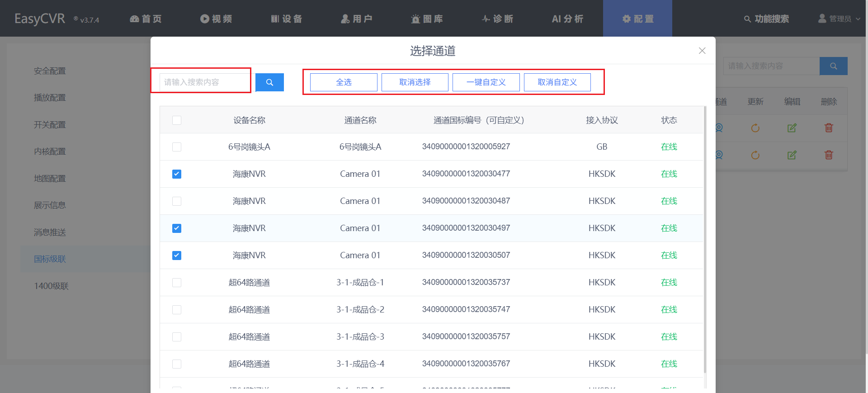Click the blue search magnifier button in dialog
The width and height of the screenshot is (868, 393).
(x=269, y=82)
